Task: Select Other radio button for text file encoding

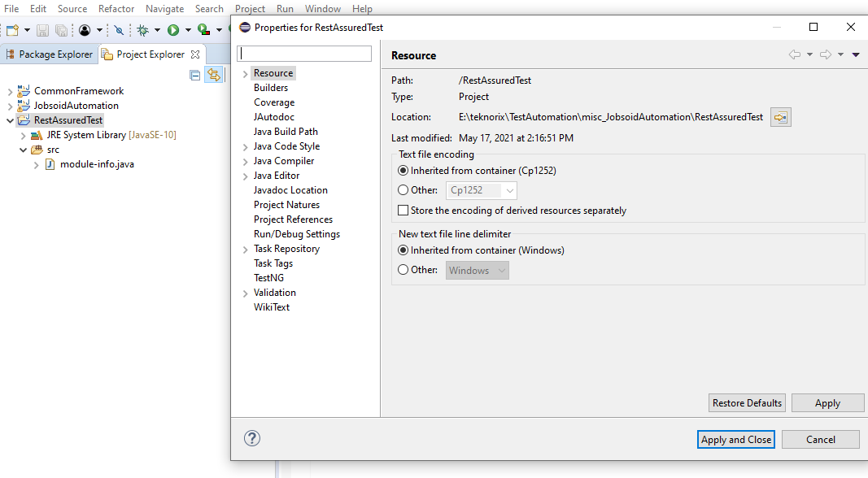Action: [x=403, y=189]
